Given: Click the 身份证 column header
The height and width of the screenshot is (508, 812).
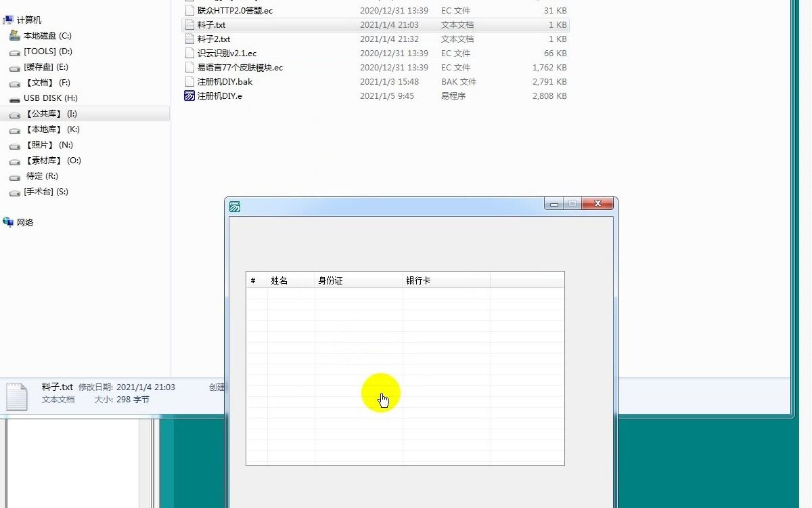Looking at the screenshot, I should (x=331, y=280).
